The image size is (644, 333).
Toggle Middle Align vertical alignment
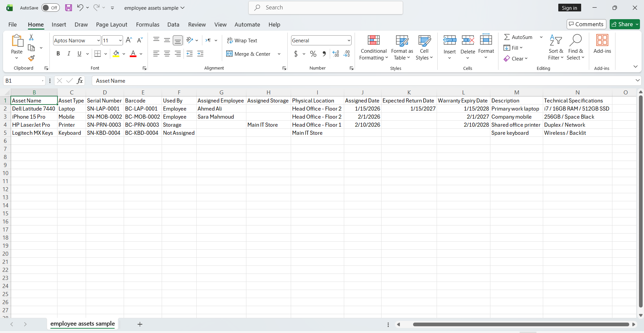pos(167,40)
